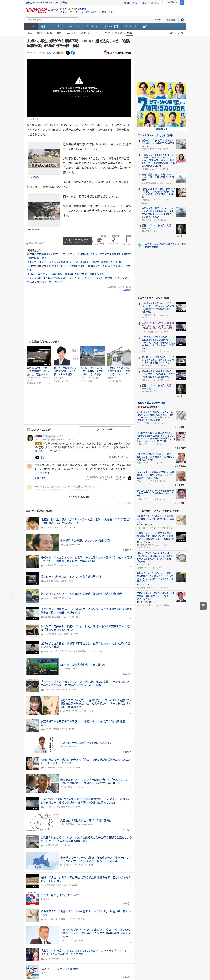Switch to the スポーツ category tab
210x980 pixels.
[86, 33]
